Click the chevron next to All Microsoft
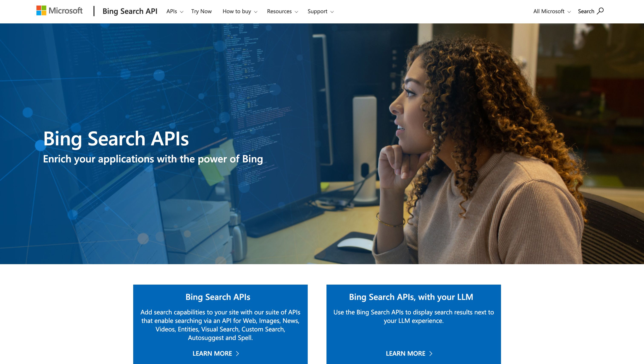 click(569, 12)
